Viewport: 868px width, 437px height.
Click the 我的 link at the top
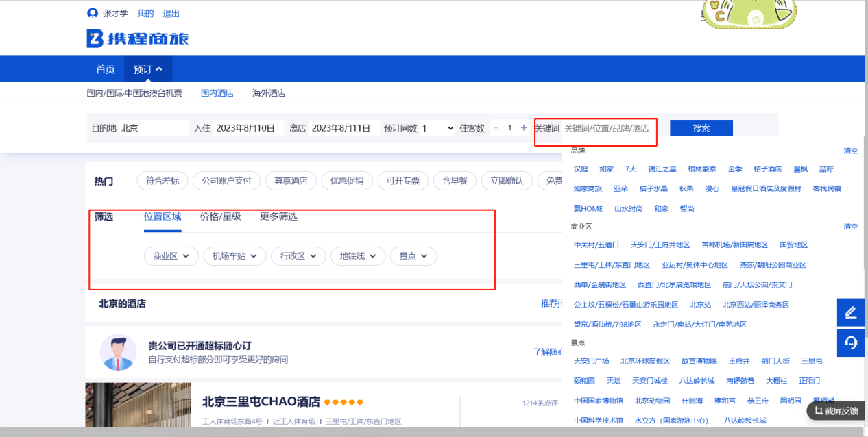click(x=145, y=13)
